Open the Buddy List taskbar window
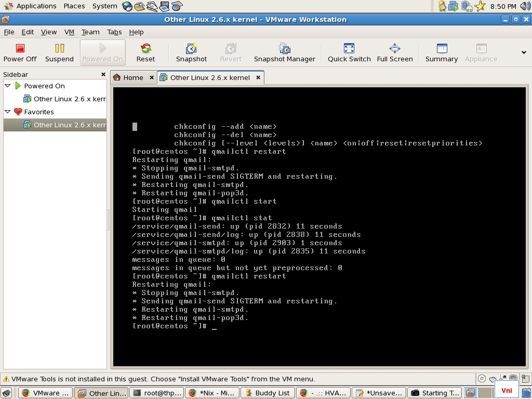The height and width of the screenshot is (399, 532). [268, 393]
